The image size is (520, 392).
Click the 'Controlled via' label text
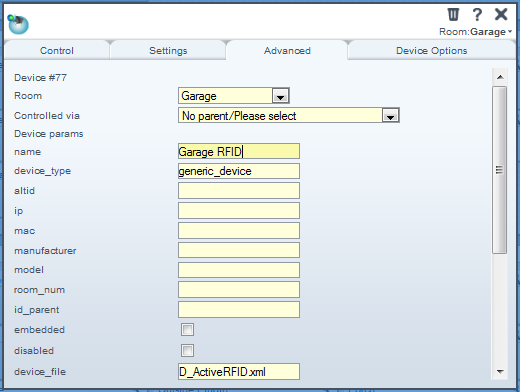pos(47,116)
